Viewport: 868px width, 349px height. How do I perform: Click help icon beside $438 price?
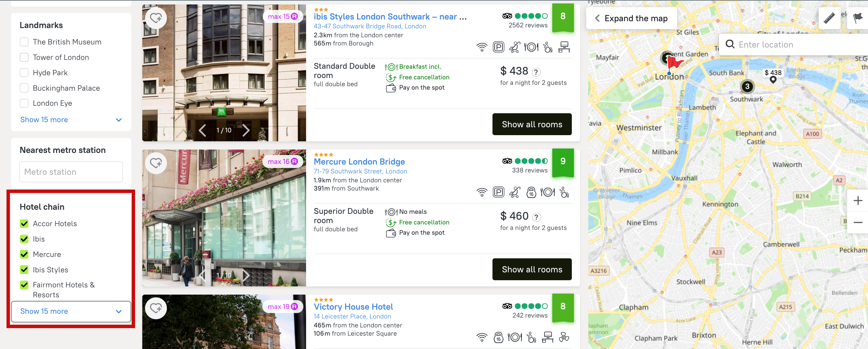(x=536, y=72)
